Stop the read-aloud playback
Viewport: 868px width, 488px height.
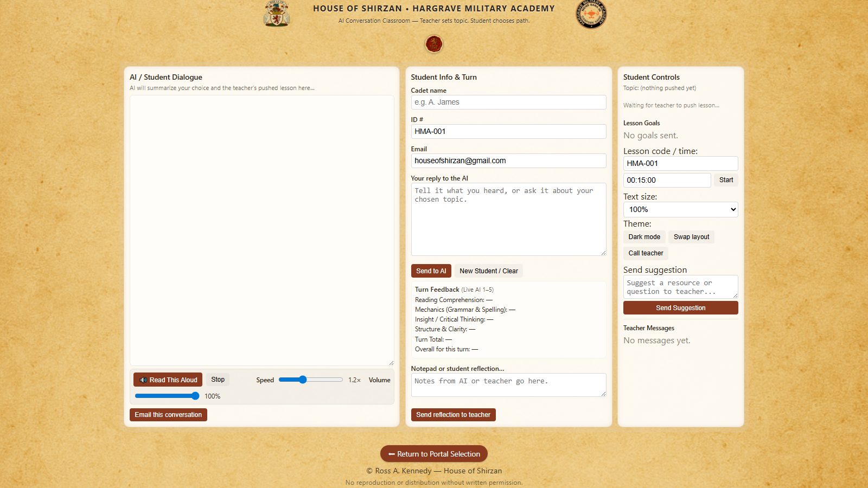click(x=218, y=380)
